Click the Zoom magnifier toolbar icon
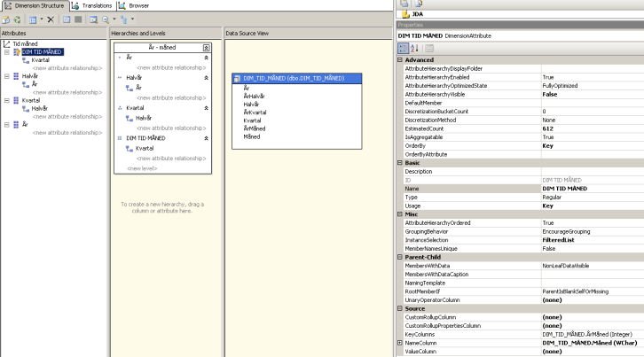Image resolution: width=644 pixels, height=357 pixels. [x=106, y=19]
